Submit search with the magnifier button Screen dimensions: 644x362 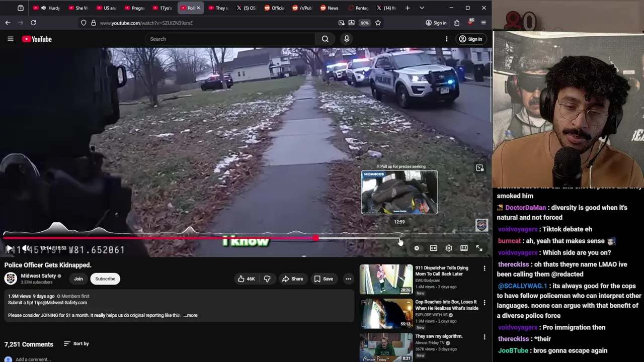pos(325,39)
